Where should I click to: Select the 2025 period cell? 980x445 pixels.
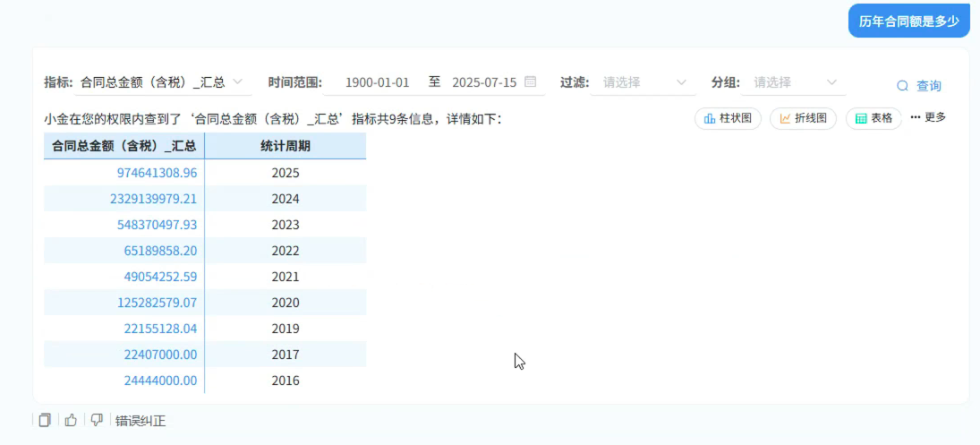[x=285, y=173]
